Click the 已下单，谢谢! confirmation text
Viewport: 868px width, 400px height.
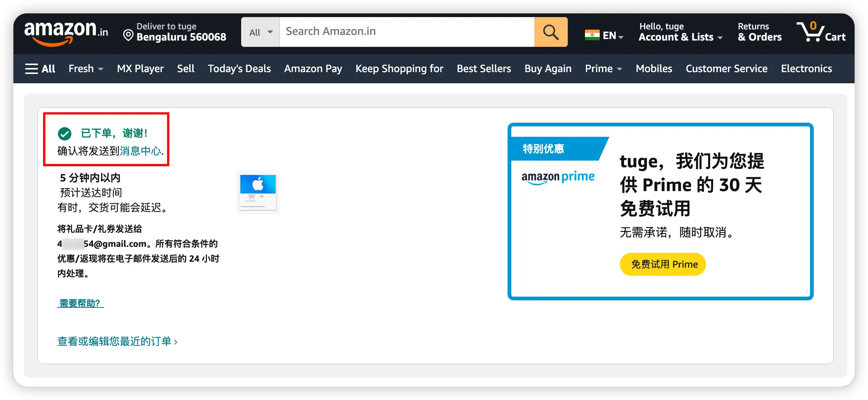(114, 133)
